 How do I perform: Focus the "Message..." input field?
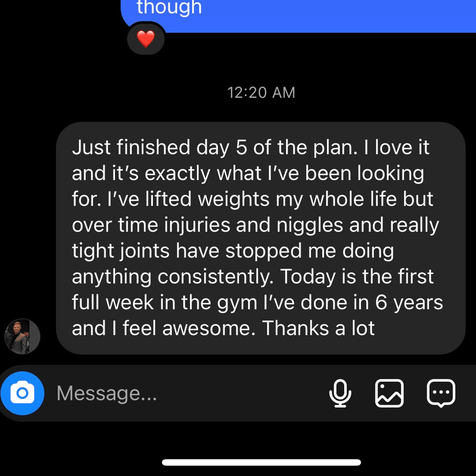188,393
